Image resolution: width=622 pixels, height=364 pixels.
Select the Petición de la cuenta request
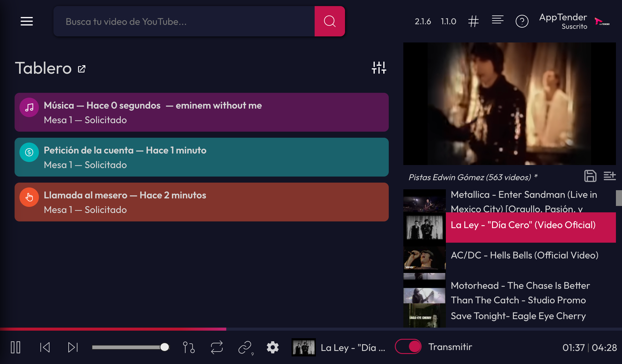pyautogui.click(x=202, y=157)
